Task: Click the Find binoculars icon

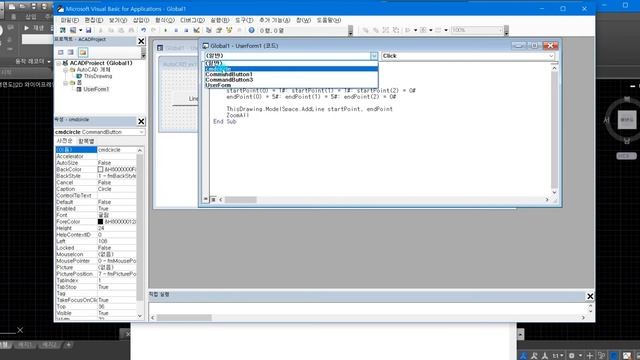Action: coord(131,30)
